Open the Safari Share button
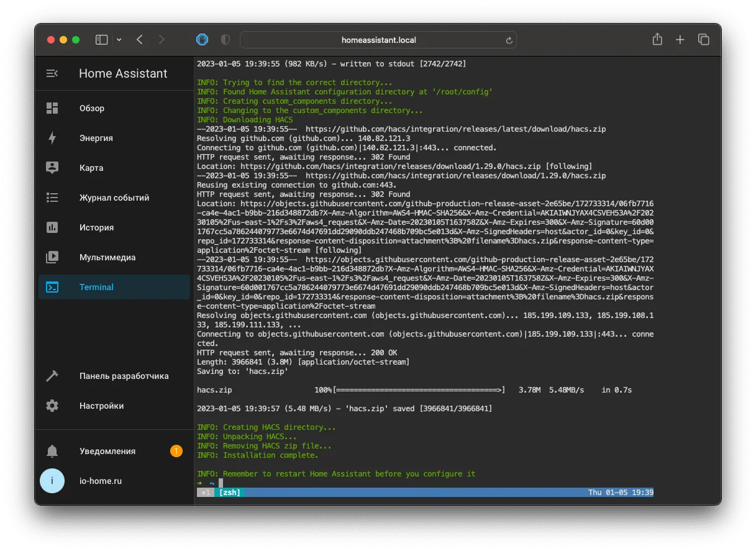The image size is (756, 551). click(x=657, y=39)
